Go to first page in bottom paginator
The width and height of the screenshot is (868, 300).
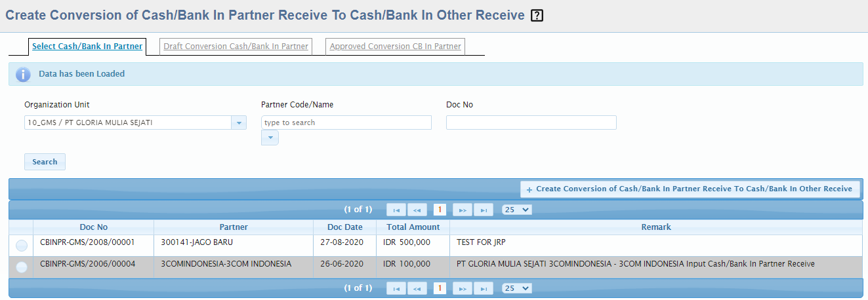396,288
